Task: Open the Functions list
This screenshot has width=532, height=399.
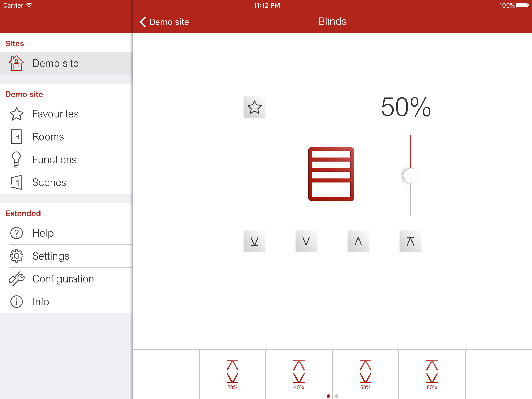Action: [54, 160]
